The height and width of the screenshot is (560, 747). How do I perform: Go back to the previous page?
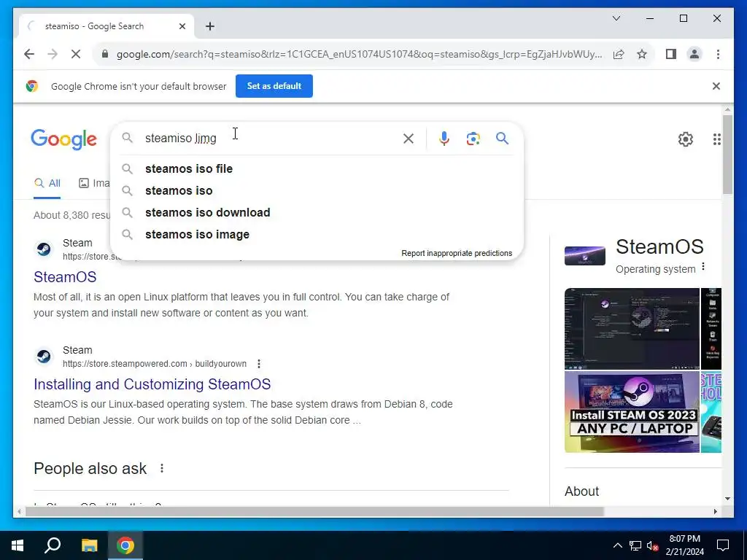(29, 54)
